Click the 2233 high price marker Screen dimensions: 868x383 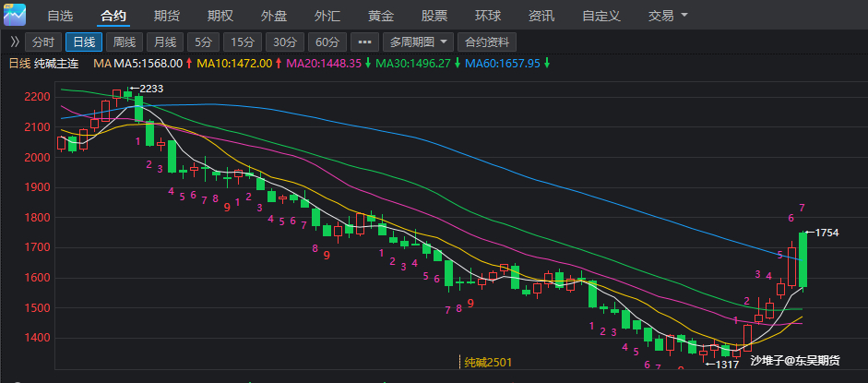pos(147,89)
